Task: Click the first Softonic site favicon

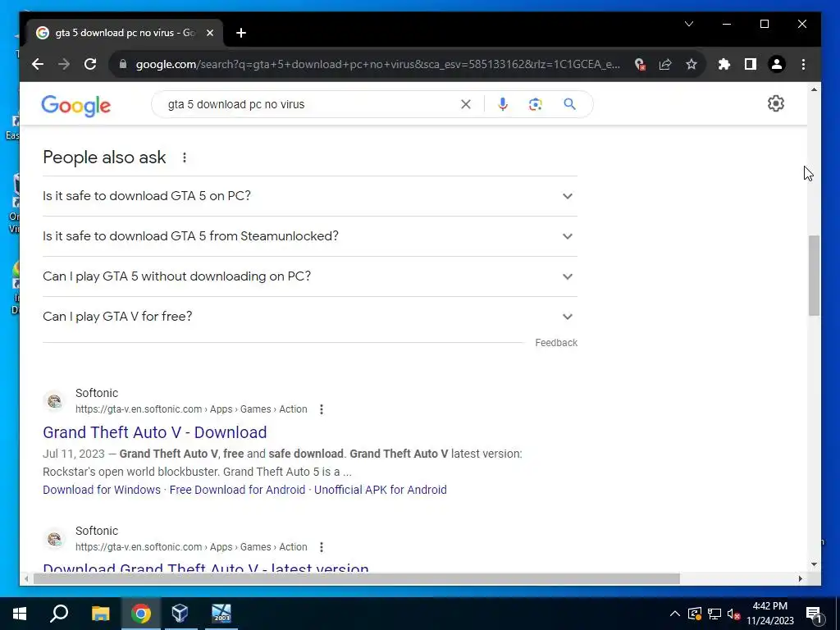Action: click(x=55, y=400)
